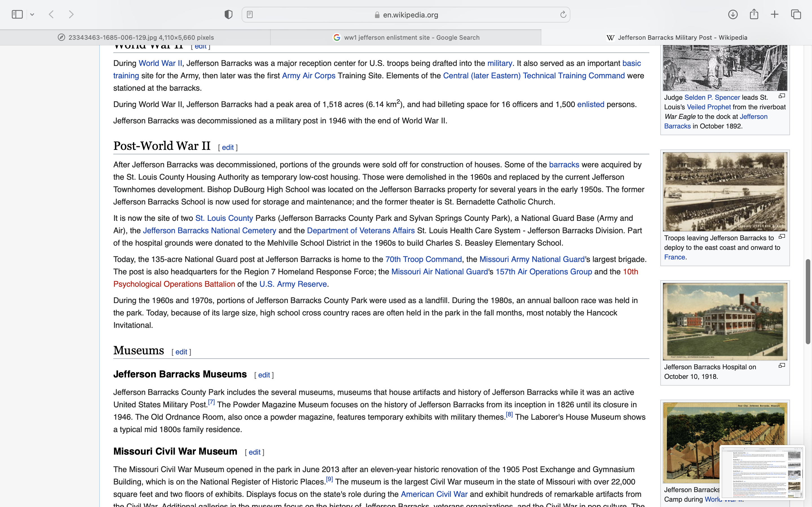This screenshot has width=812, height=507.
Task: Open the Downloads button in toolbar
Action: point(733,14)
